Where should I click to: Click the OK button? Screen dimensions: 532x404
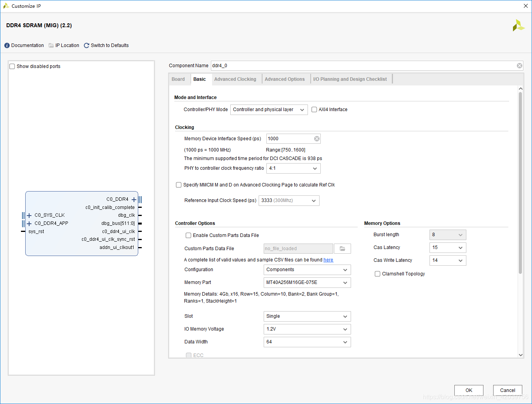tap(469, 390)
